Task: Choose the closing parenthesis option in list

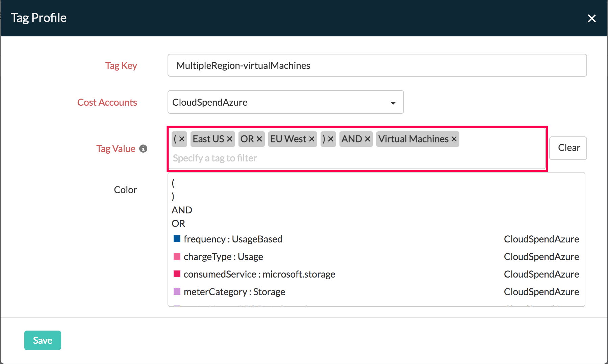Action: click(173, 197)
